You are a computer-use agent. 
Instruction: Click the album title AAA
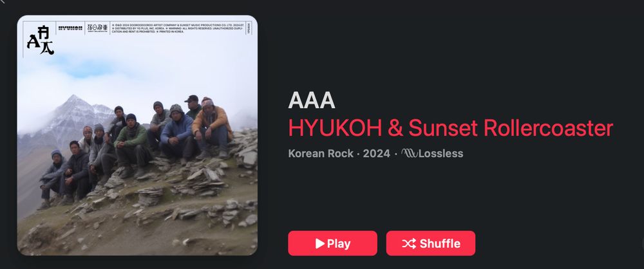pos(312,100)
